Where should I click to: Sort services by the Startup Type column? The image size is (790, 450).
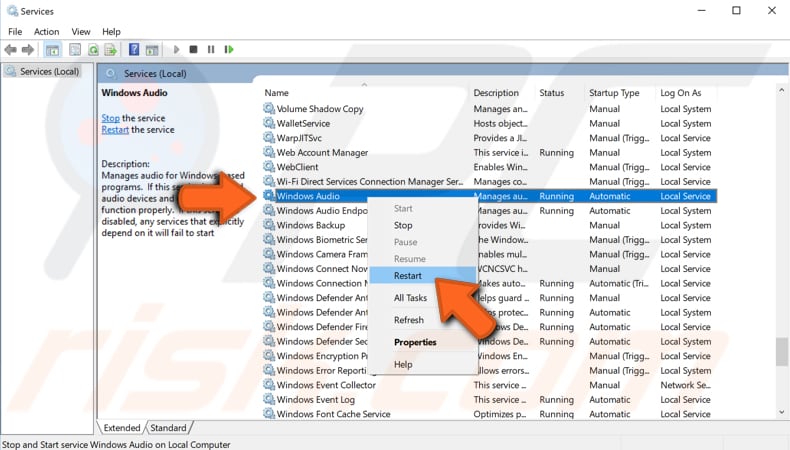tap(614, 93)
